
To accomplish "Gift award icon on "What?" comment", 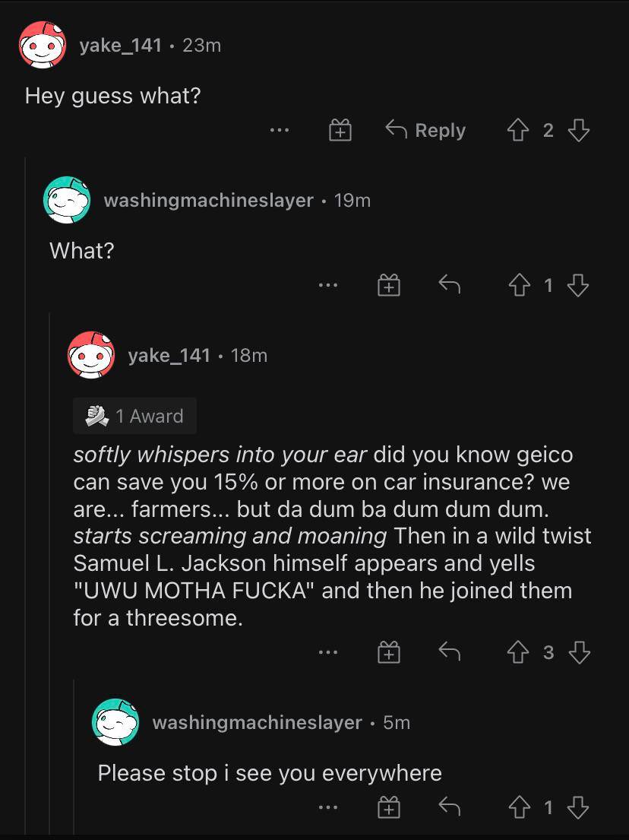I will click(x=389, y=285).
